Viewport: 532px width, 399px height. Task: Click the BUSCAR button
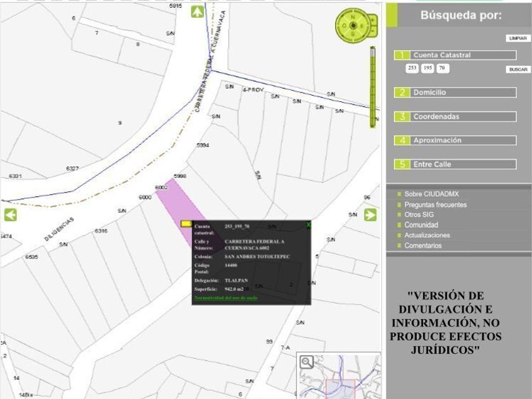518,69
